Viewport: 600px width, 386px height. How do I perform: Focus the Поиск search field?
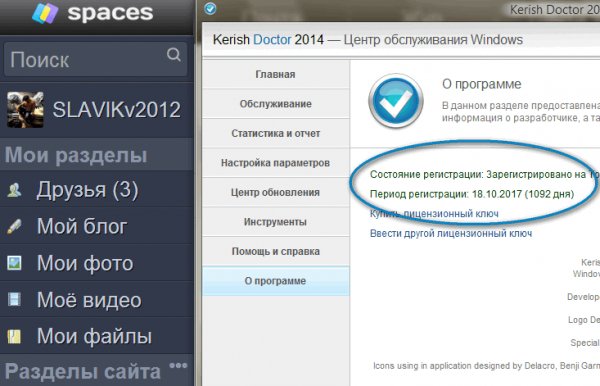(x=95, y=59)
